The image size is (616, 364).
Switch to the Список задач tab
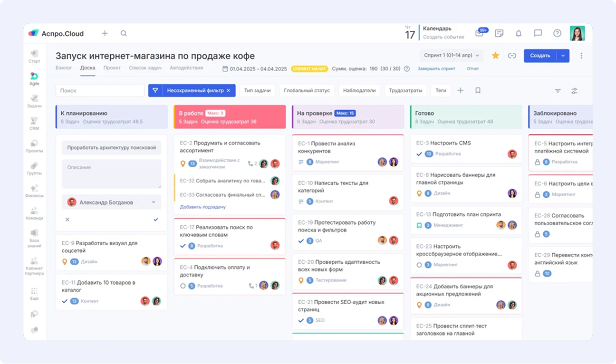(x=145, y=68)
